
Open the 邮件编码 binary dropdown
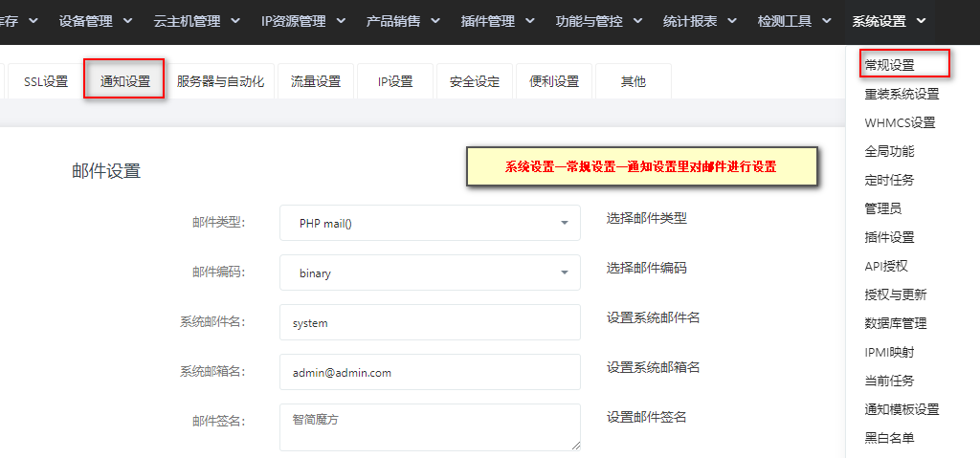[430, 273]
